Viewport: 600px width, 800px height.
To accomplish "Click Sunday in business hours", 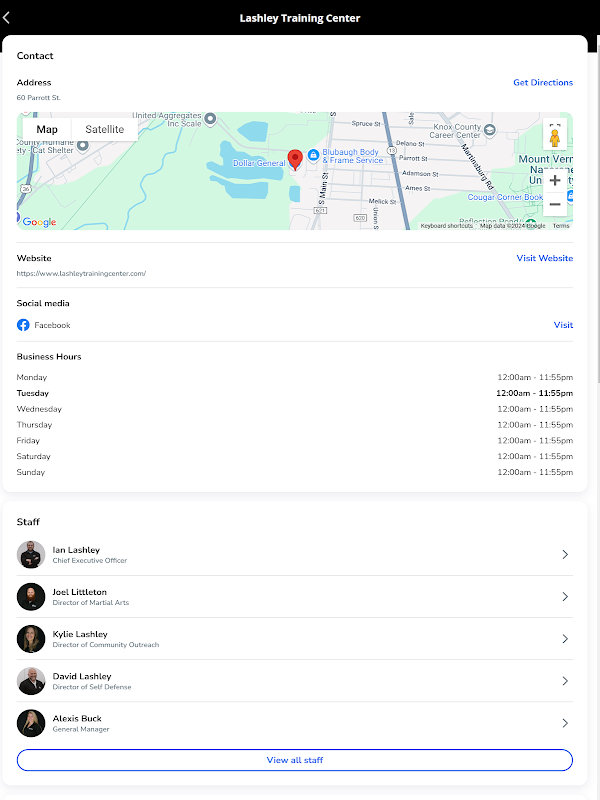I will 31,472.
